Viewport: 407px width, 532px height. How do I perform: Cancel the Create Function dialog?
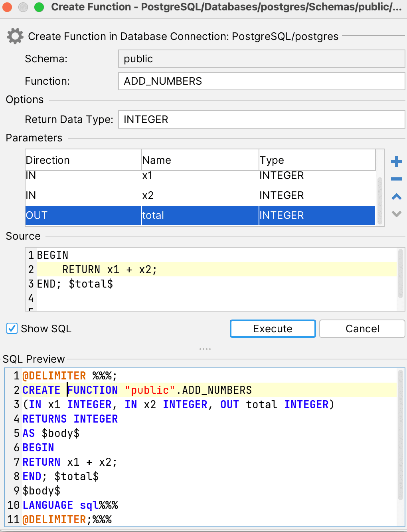362,329
